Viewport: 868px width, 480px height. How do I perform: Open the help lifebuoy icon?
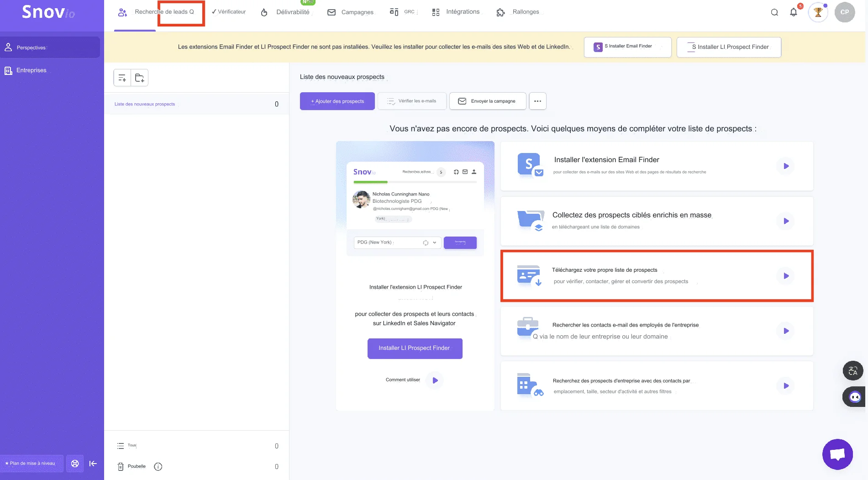pyautogui.click(x=75, y=464)
